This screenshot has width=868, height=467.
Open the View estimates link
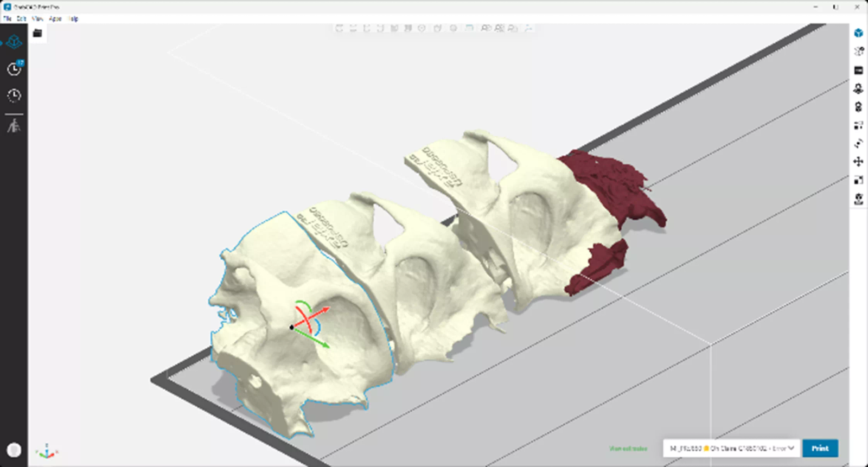tap(628, 449)
